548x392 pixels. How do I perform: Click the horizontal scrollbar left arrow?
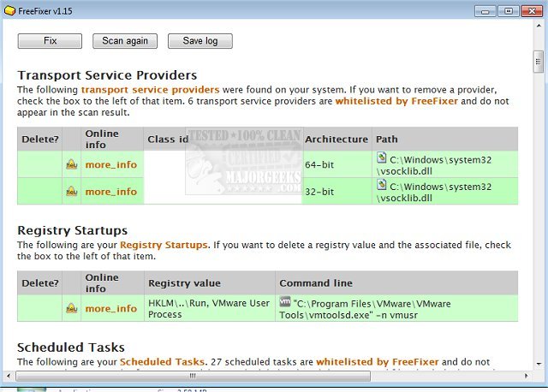[9, 376]
